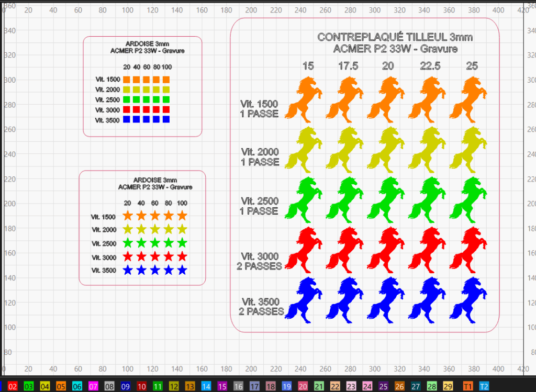Choose the dark green 11 swatch
Viewport: 536px width, 392px height.
coord(158,387)
